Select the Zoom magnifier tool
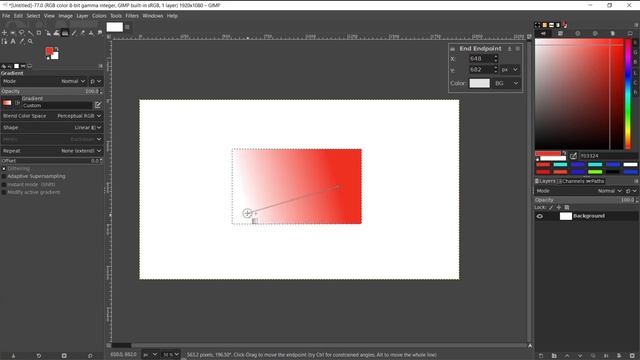 click(30, 41)
